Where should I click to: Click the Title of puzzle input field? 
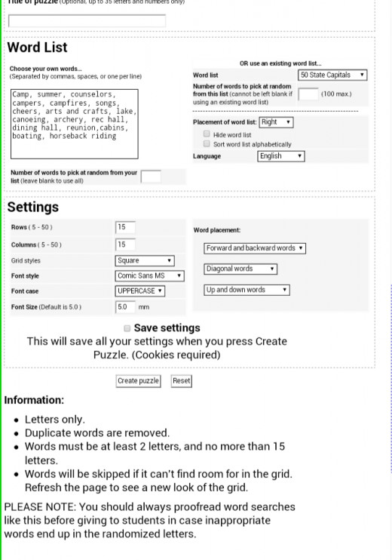[87, 20]
